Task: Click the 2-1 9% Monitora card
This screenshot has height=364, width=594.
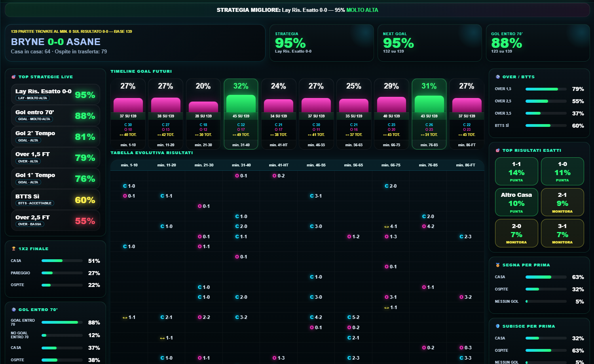Action: [562, 202]
